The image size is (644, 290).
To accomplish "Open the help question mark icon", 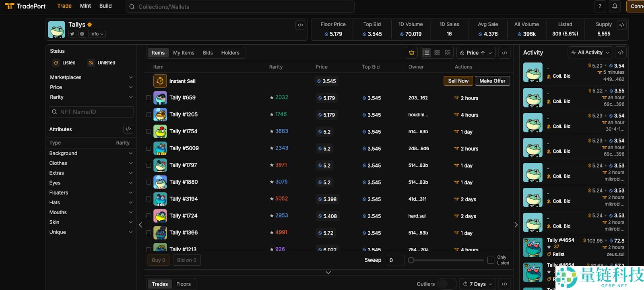I will [x=600, y=6].
